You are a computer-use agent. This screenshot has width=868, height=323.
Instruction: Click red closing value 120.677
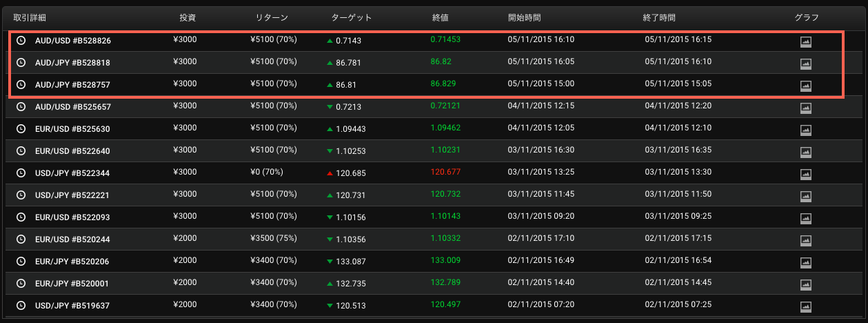pos(445,172)
